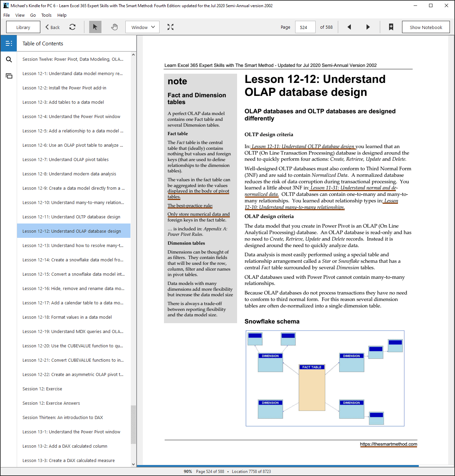Toggle full screen mode icon

pos(170,27)
